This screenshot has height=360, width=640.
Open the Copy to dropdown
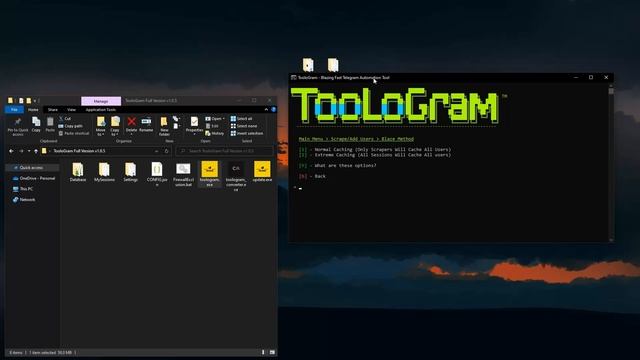pyautogui.click(x=115, y=126)
